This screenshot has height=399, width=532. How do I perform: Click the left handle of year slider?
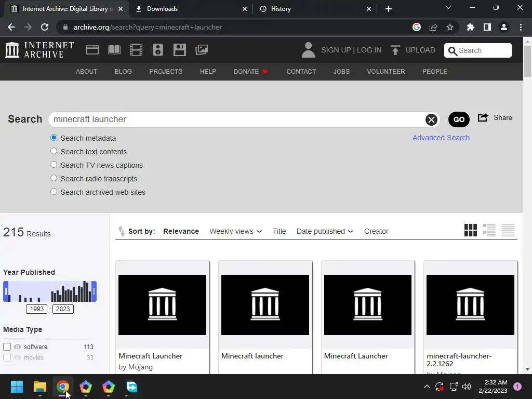pyautogui.click(x=6, y=291)
